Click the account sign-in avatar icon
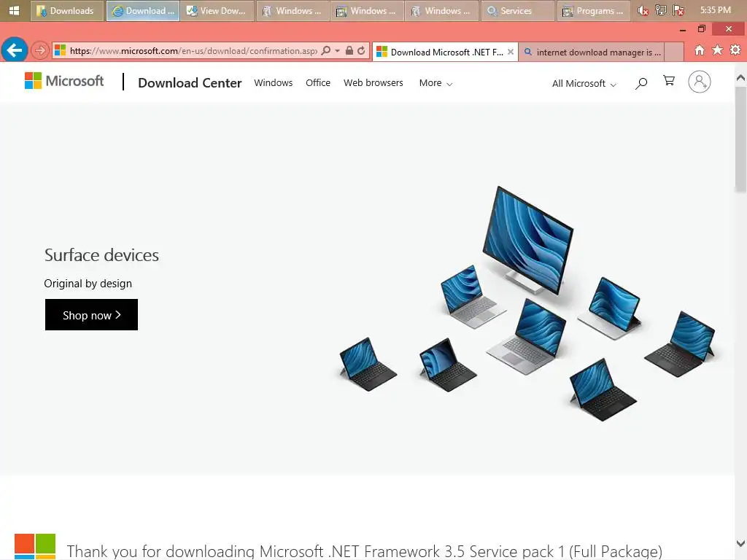 [x=700, y=82]
